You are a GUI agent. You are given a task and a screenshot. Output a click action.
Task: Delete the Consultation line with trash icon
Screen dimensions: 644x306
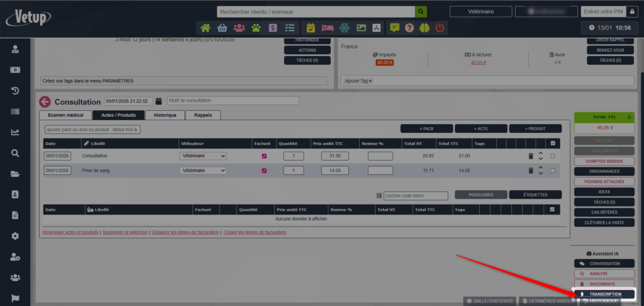tap(530, 156)
